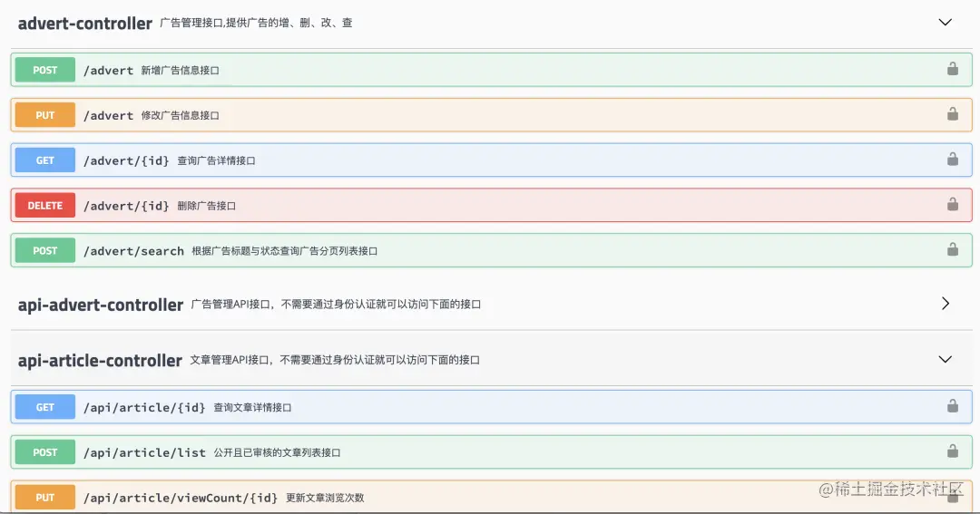Click description 修改广告信息接口

(x=180, y=115)
